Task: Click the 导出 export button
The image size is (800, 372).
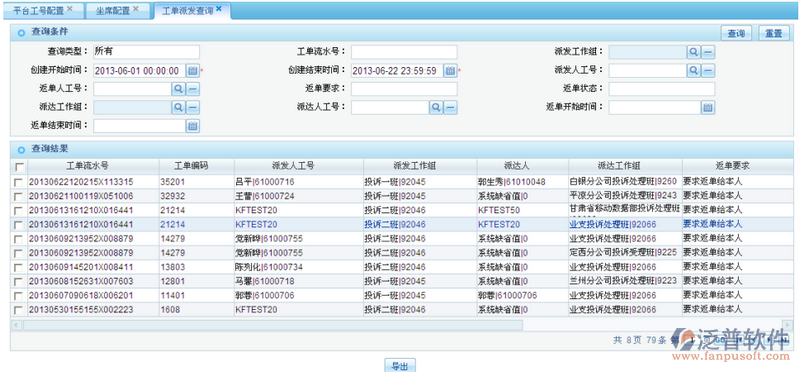Action: (x=399, y=366)
